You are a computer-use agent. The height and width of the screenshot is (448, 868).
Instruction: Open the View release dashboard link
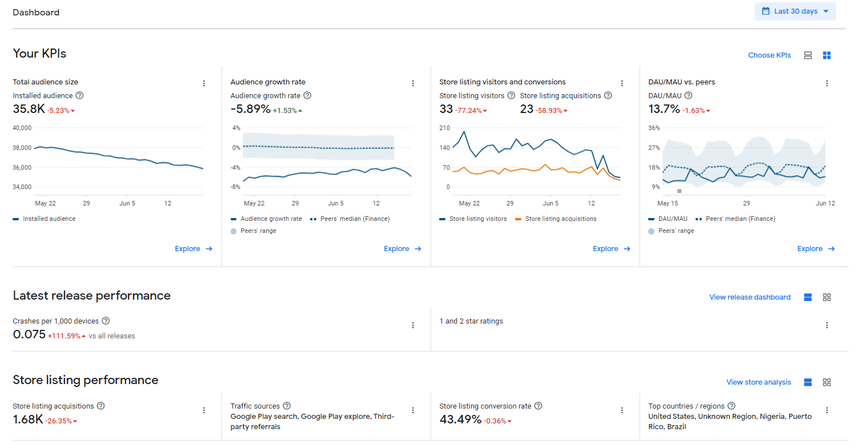point(750,297)
